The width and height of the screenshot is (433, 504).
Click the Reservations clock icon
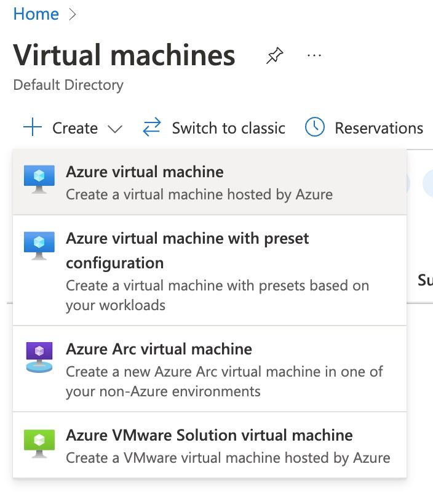coord(314,127)
